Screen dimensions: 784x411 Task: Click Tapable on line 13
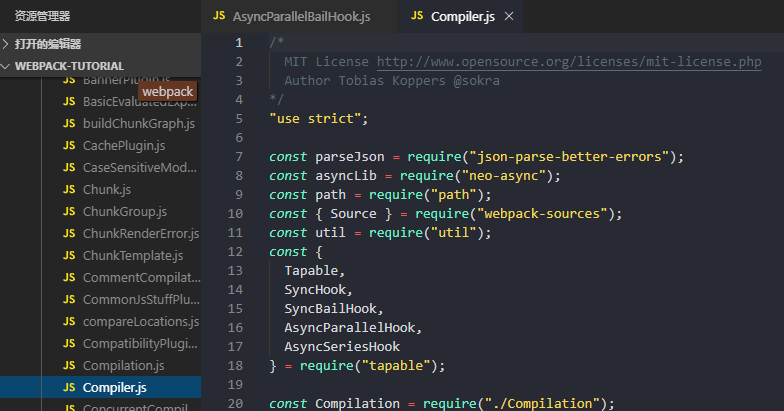[x=311, y=271]
